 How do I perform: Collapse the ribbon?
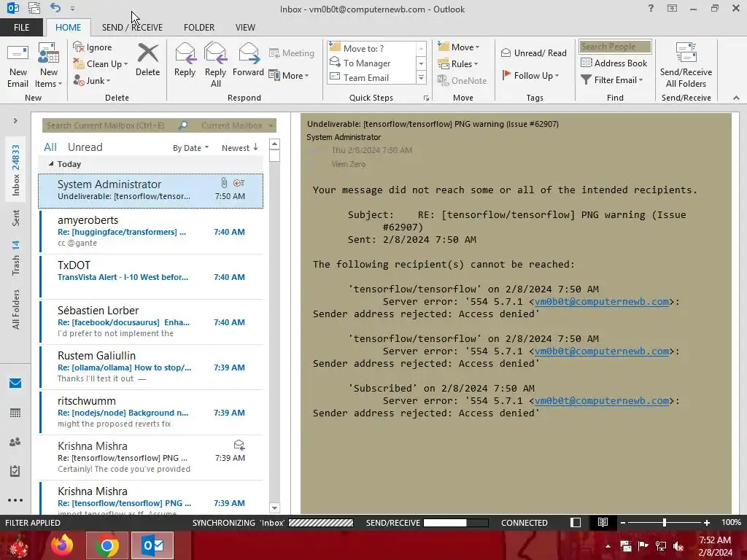[x=736, y=98]
